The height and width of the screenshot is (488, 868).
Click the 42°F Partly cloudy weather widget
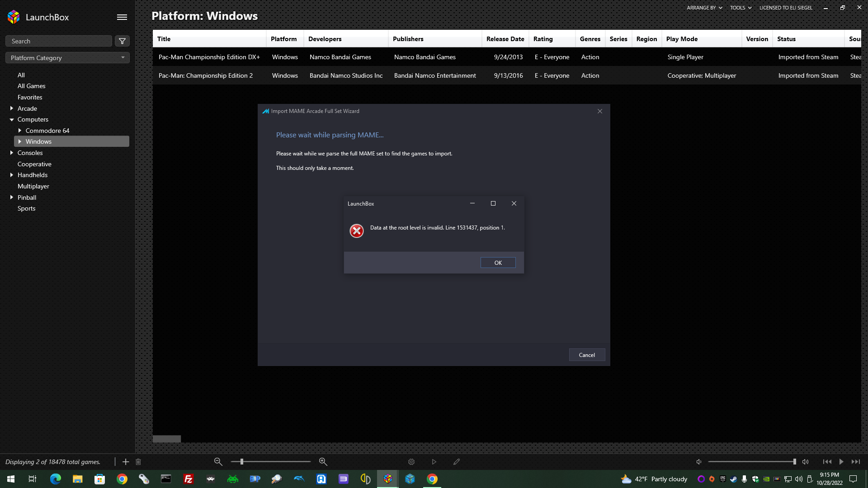pyautogui.click(x=654, y=479)
